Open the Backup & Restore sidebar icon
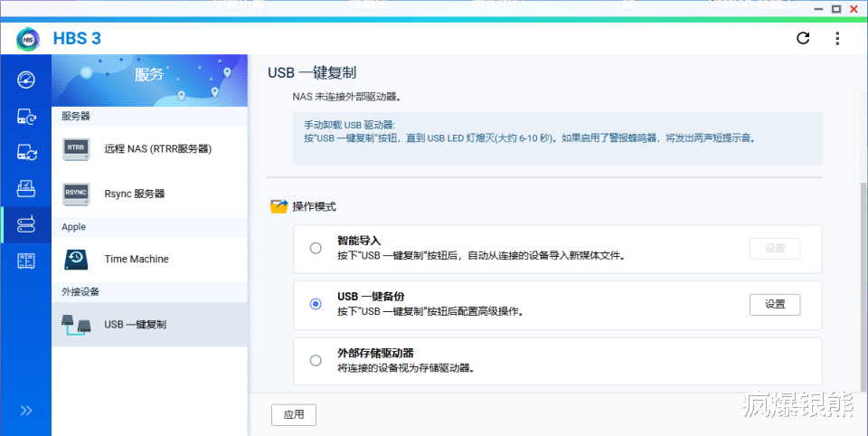Screen dimensions: 868x436 tap(26, 116)
